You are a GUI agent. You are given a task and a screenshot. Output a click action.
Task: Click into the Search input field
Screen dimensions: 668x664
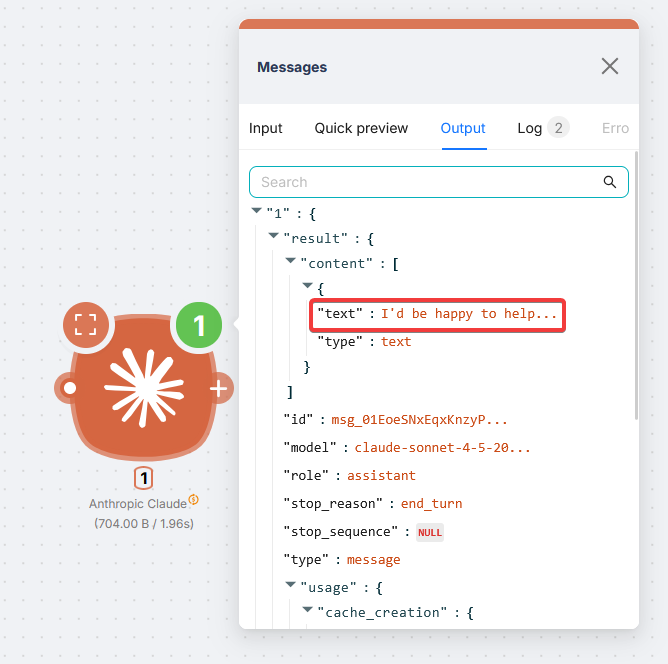(425, 182)
